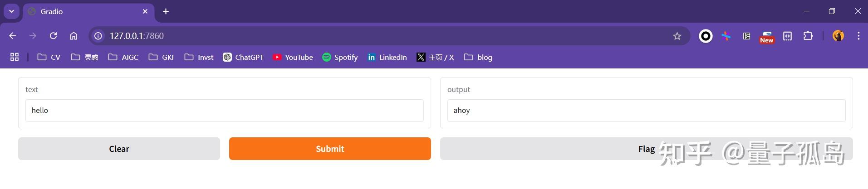Click the browser back arrow

coord(13,36)
